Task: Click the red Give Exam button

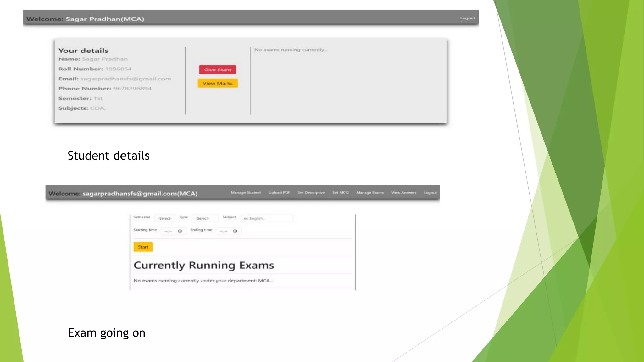Action: pos(218,69)
